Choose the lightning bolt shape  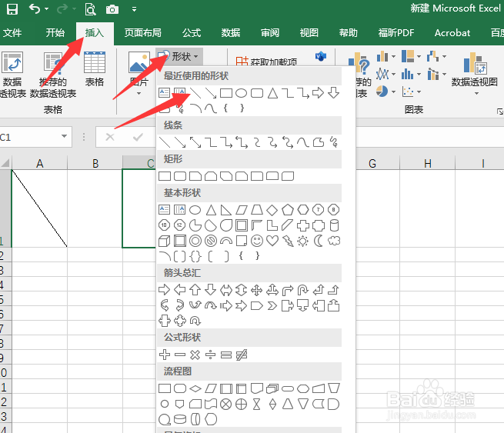(288, 241)
